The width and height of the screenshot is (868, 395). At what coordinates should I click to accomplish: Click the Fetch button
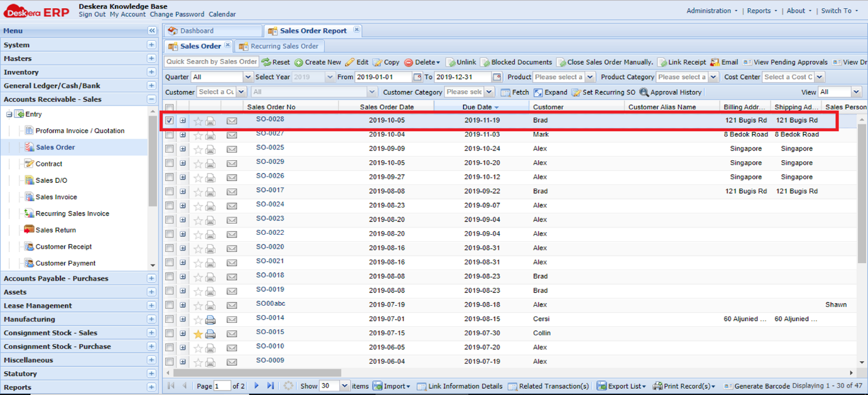515,92
